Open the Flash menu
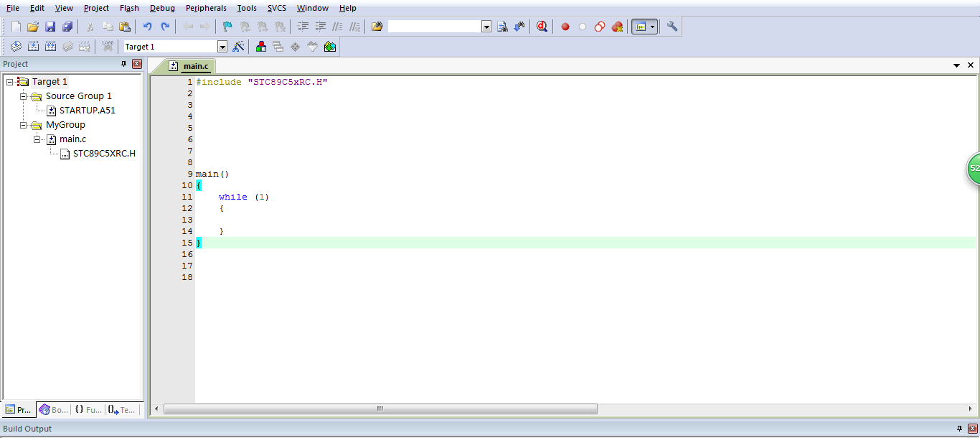This screenshot has width=980, height=438. [x=129, y=8]
